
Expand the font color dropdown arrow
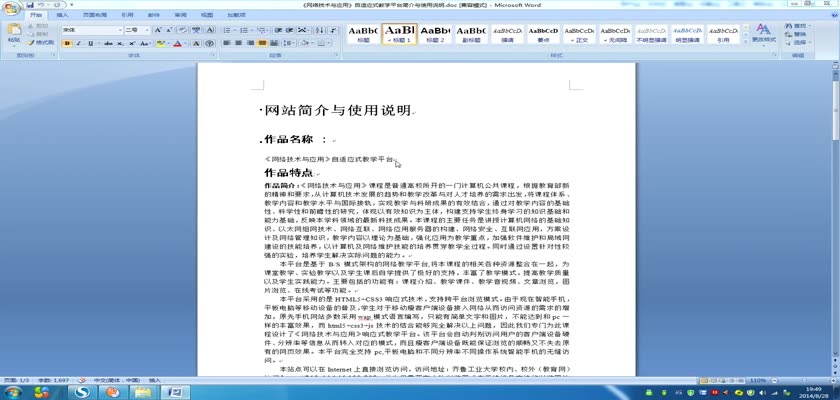click(185, 44)
